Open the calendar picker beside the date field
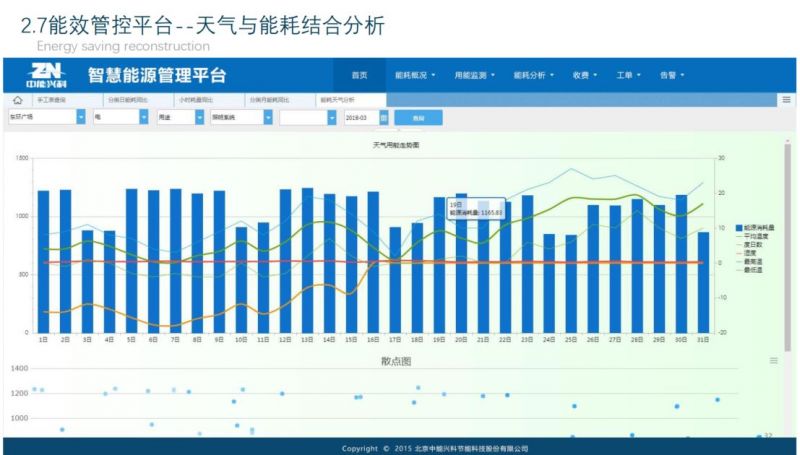This screenshot has height=455, width=800. click(x=384, y=117)
